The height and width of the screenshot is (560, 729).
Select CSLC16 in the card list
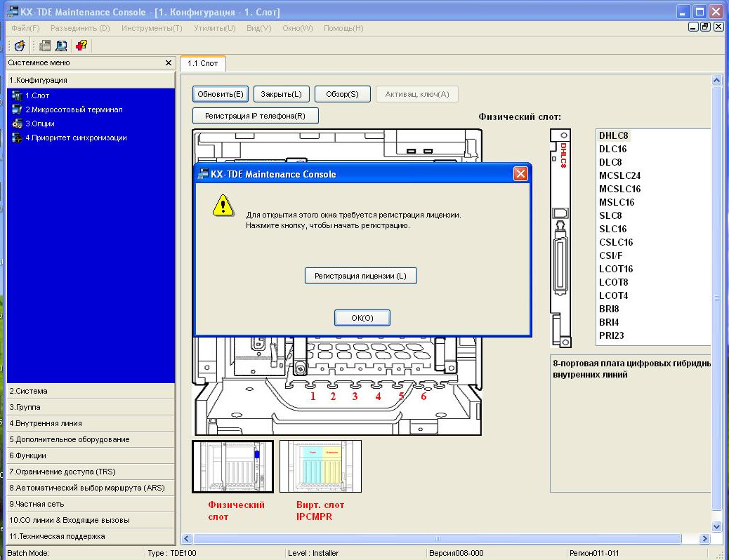click(616, 242)
